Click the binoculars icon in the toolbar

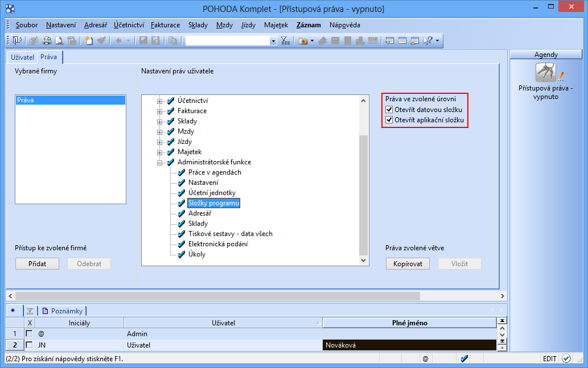360,40
